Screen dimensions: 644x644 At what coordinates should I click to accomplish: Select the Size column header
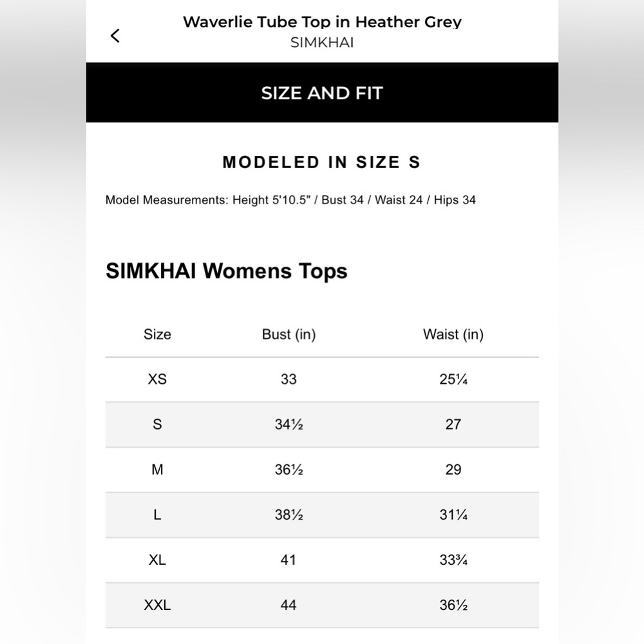tap(157, 334)
